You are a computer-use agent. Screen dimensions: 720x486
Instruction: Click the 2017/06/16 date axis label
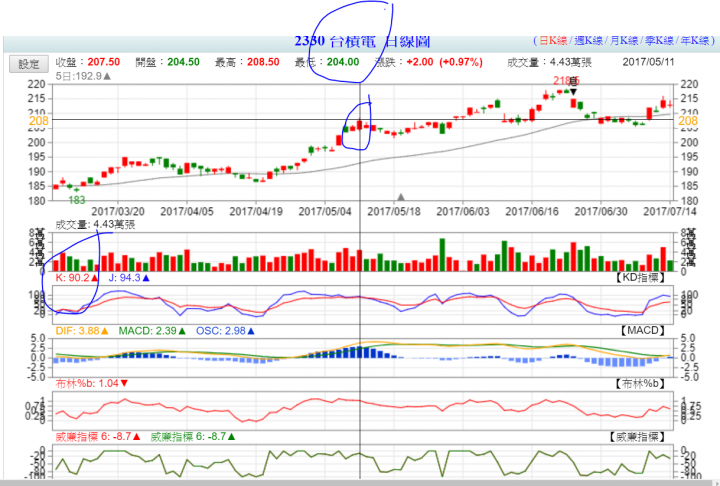(x=532, y=212)
